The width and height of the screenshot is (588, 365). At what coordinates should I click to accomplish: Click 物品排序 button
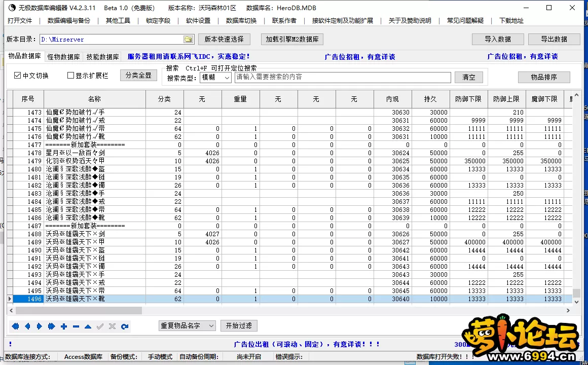tap(544, 77)
